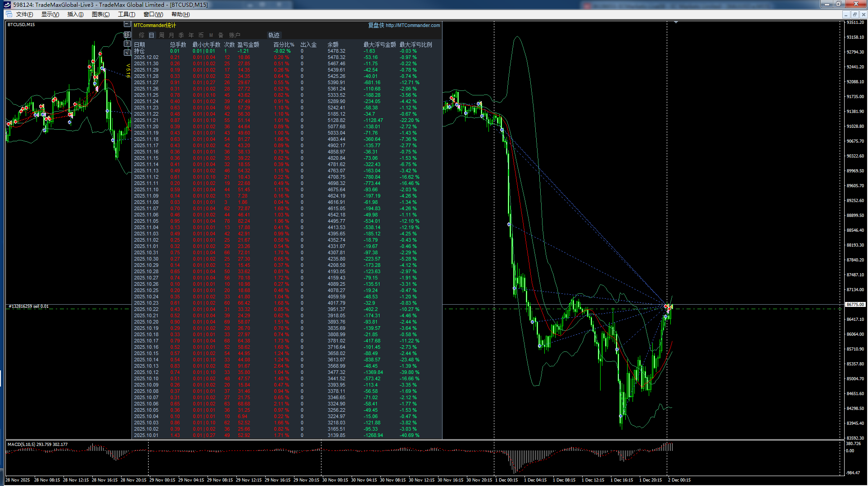
Task: Click the MTCommander panel collapse minus icon
Action: tap(127, 25)
